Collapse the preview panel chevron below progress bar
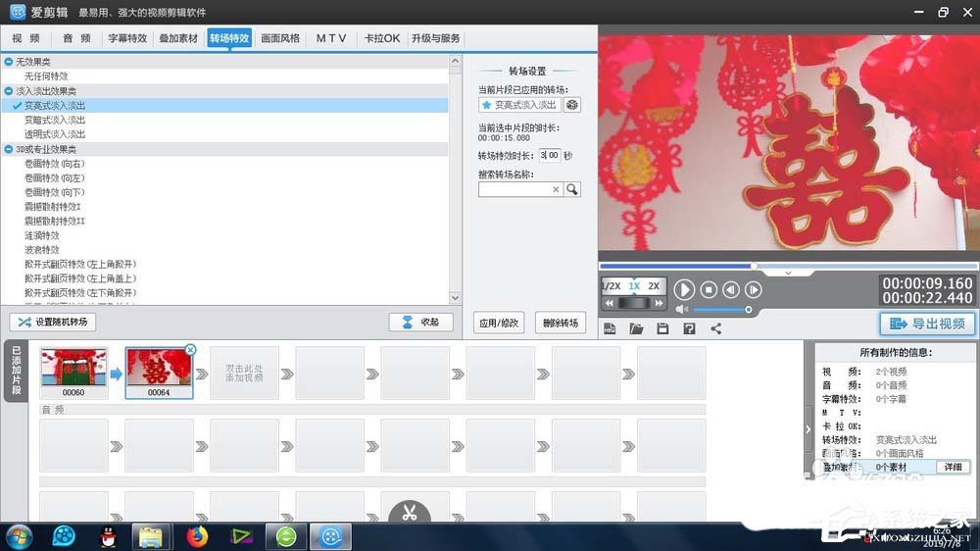 (x=788, y=274)
